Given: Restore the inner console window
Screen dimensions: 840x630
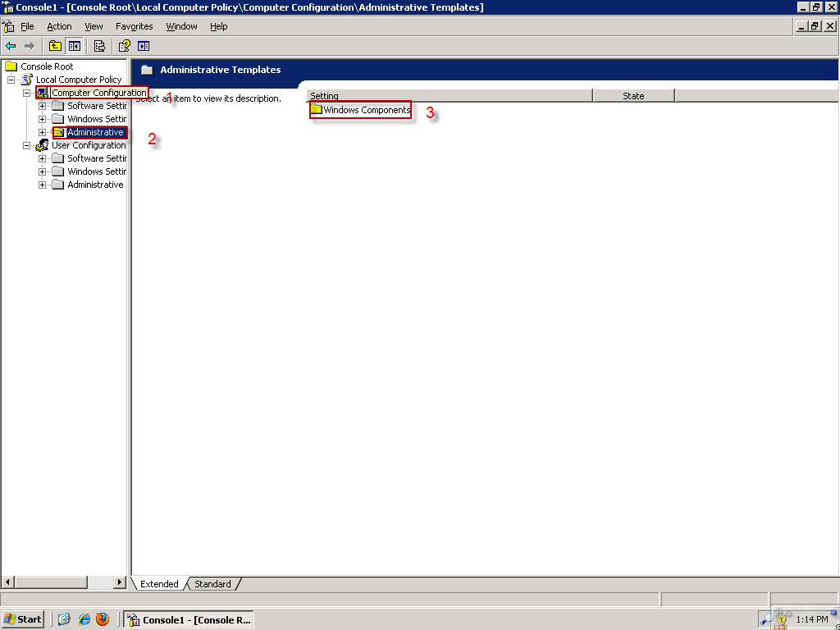Looking at the screenshot, I should point(815,25).
